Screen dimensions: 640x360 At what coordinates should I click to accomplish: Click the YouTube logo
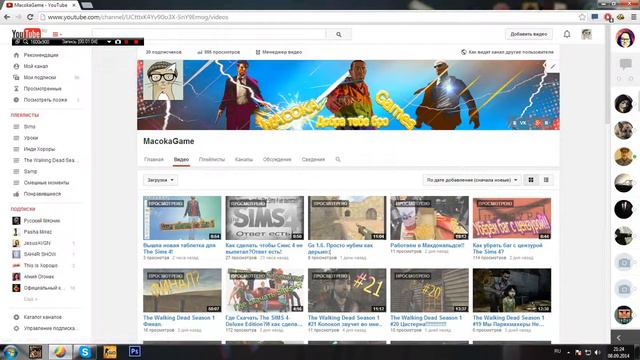point(27,33)
